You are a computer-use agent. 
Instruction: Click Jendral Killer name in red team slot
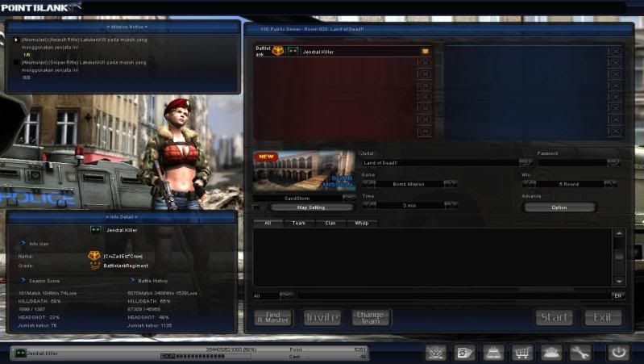(x=318, y=52)
